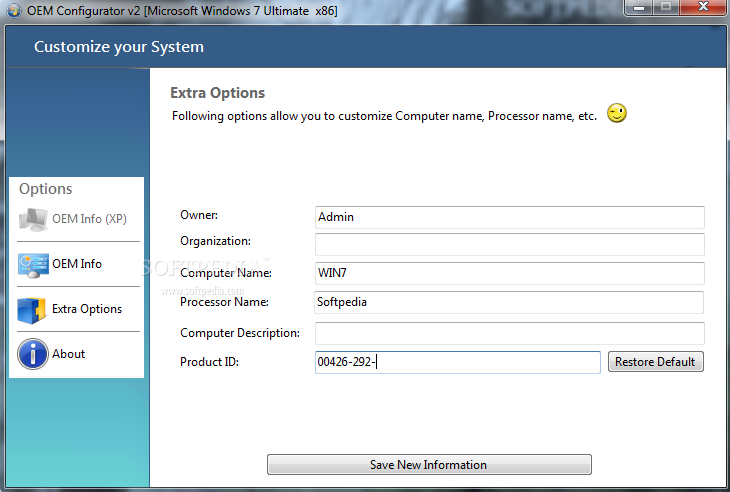Image resolution: width=730 pixels, height=492 pixels.
Task: Select the Extra Options menu entry
Action: [78, 309]
